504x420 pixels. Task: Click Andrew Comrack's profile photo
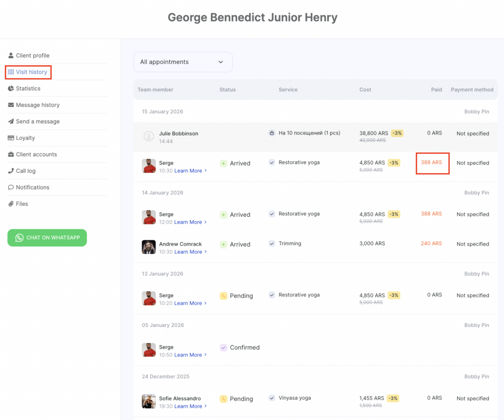point(149,247)
